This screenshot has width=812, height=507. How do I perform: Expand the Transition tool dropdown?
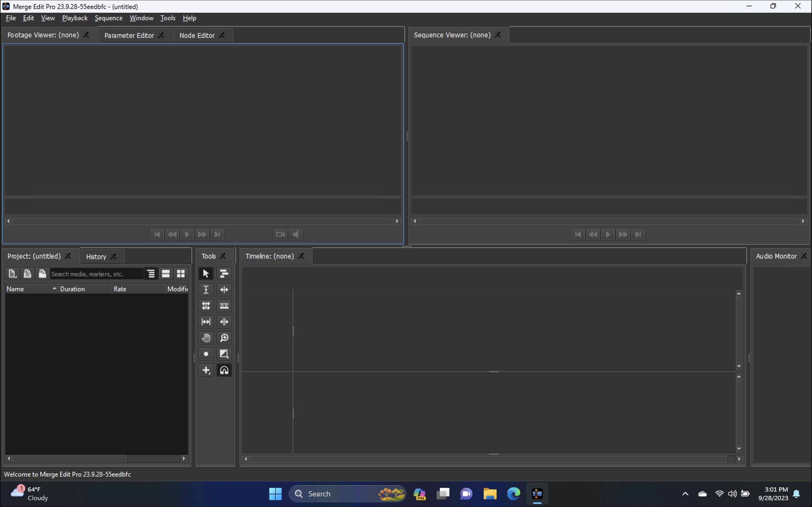coord(224,354)
